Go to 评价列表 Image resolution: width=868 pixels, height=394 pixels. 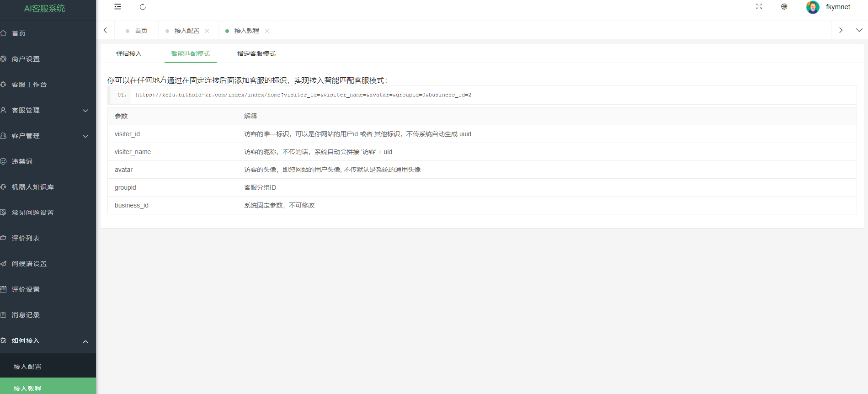[48, 238]
